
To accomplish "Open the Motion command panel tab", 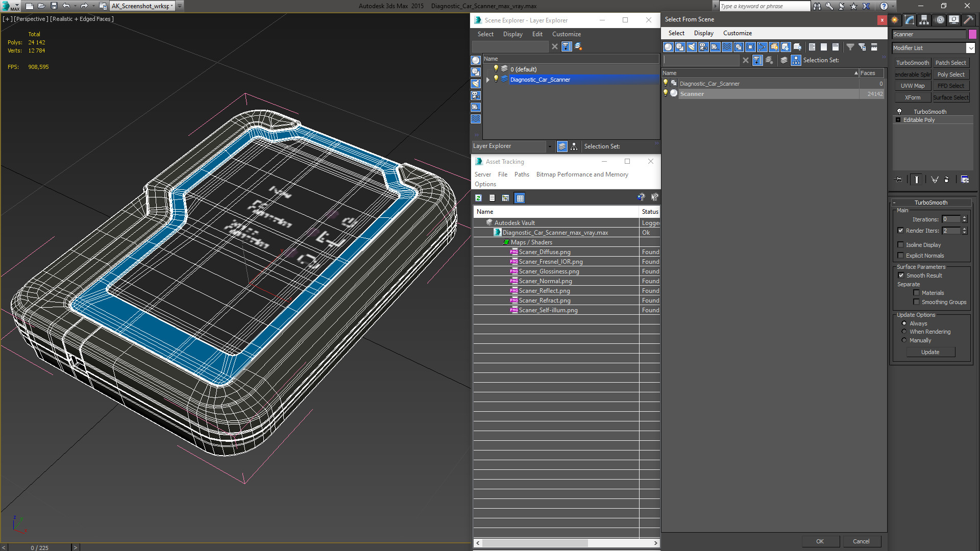I will click(940, 20).
